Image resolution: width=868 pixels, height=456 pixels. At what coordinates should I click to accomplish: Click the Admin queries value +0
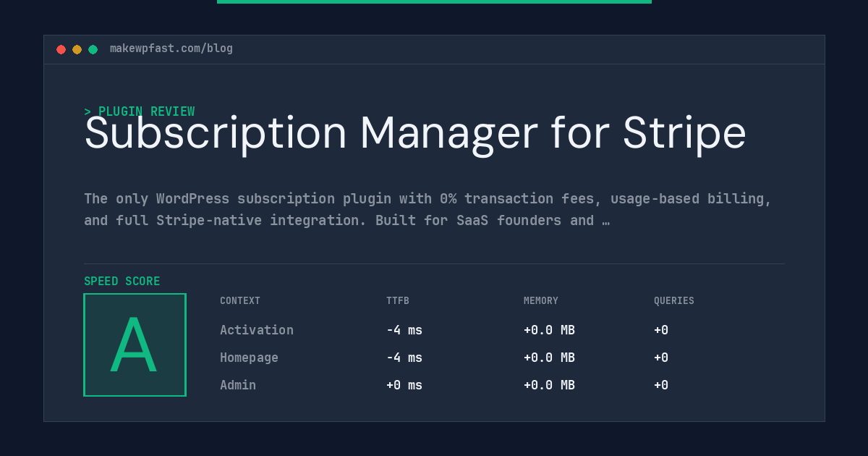tap(661, 385)
